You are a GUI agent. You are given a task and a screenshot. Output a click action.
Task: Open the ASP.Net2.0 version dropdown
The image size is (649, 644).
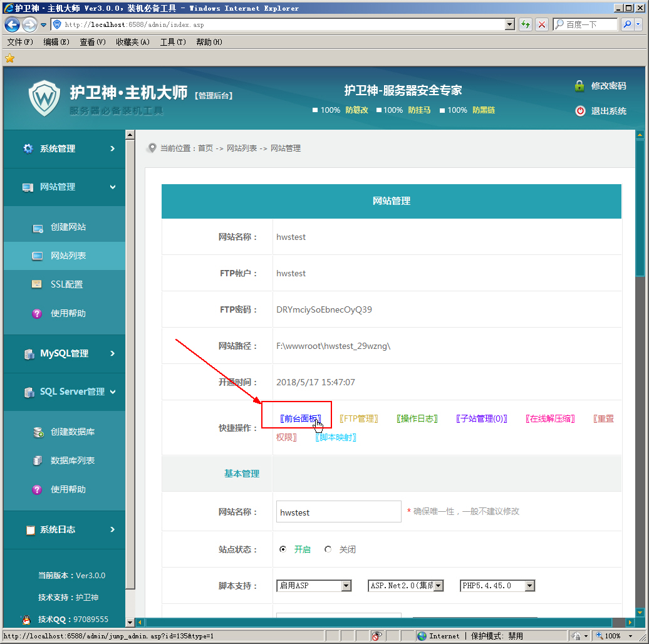[438, 586]
